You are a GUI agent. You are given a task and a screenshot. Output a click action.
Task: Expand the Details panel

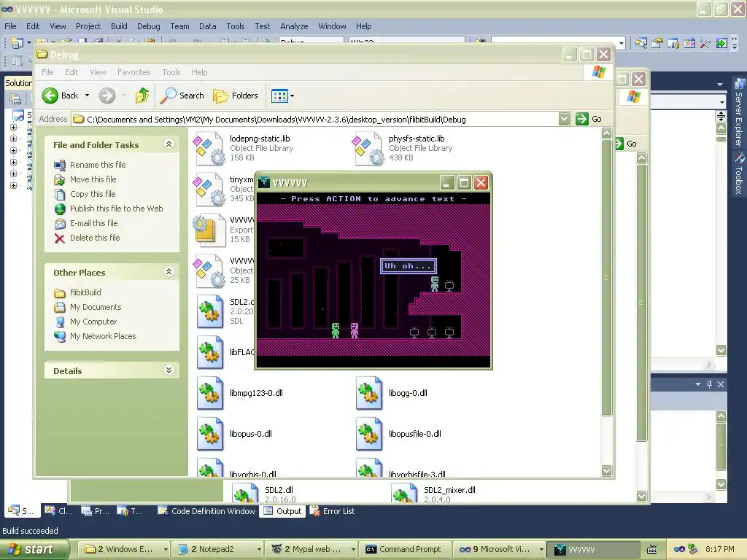click(x=169, y=370)
